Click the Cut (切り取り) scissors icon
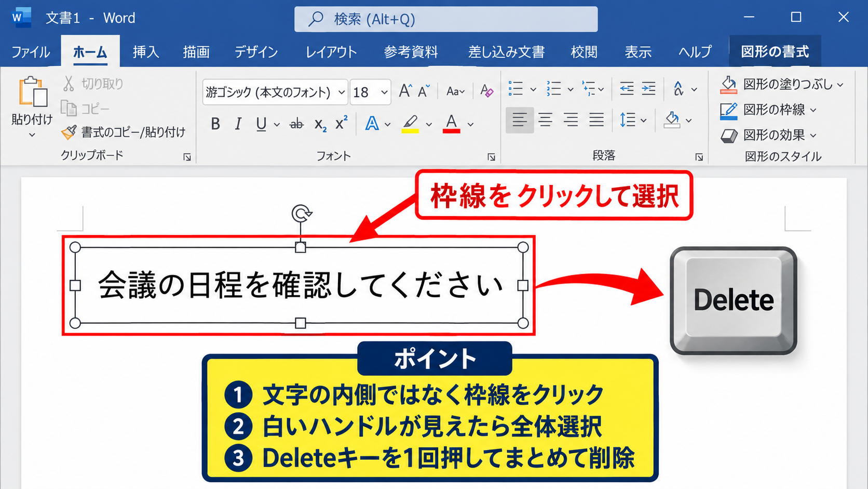The height and width of the screenshot is (489, 868). pos(69,84)
